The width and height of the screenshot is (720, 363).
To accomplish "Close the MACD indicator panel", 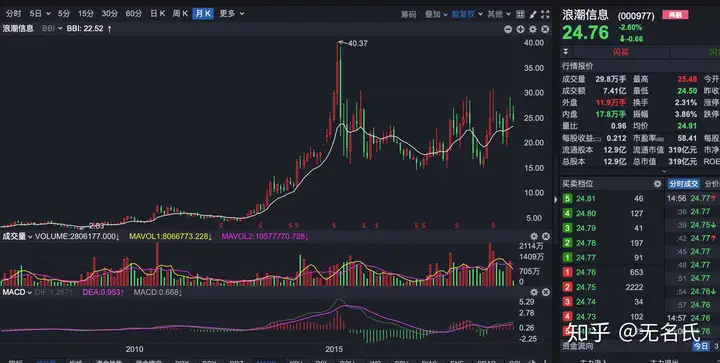I will click(546, 292).
